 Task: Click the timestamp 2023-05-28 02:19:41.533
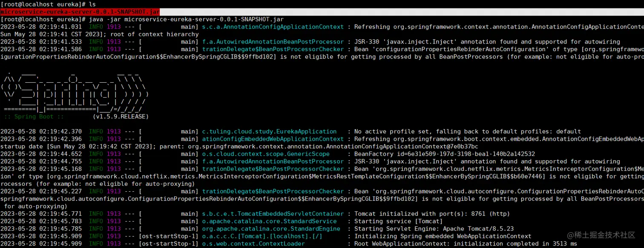[41, 42]
